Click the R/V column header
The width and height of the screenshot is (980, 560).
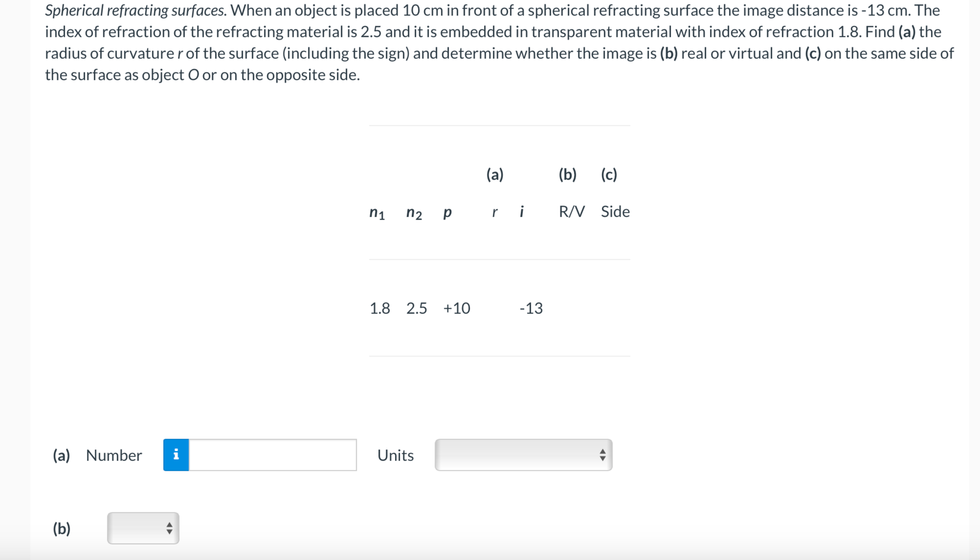tap(572, 212)
